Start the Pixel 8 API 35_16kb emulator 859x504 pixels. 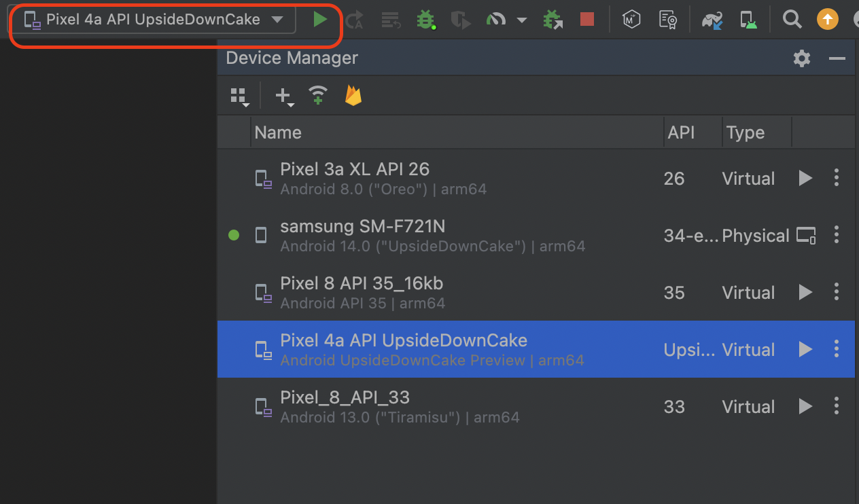click(805, 293)
